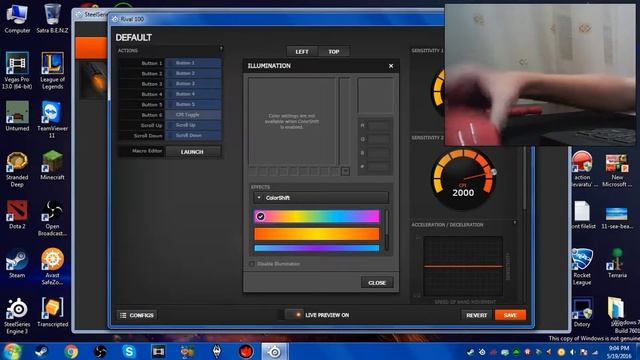Open Rocket League desktop shortcut
The height and width of the screenshot is (360, 640).
(x=582, y=267)
